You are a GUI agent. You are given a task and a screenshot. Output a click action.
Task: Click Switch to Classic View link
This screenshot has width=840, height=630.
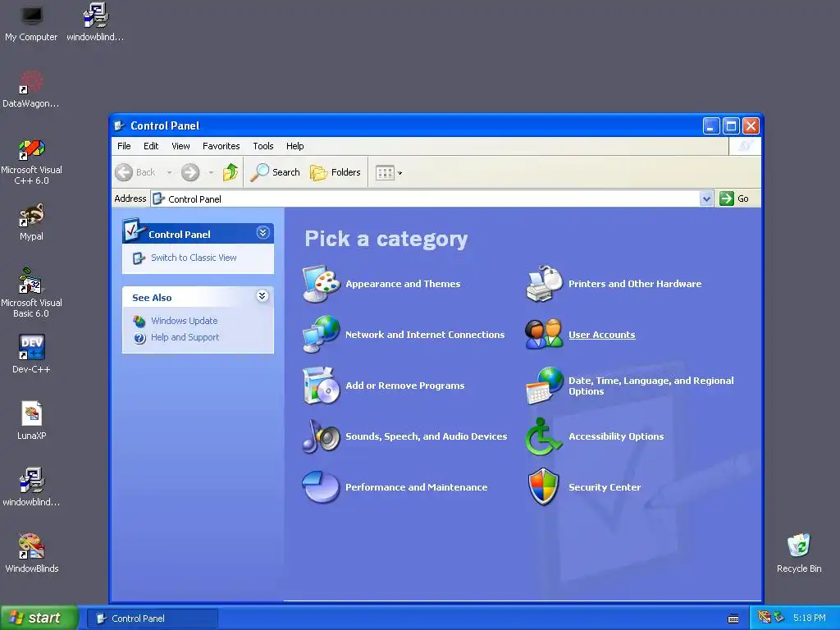coord(194,258)
